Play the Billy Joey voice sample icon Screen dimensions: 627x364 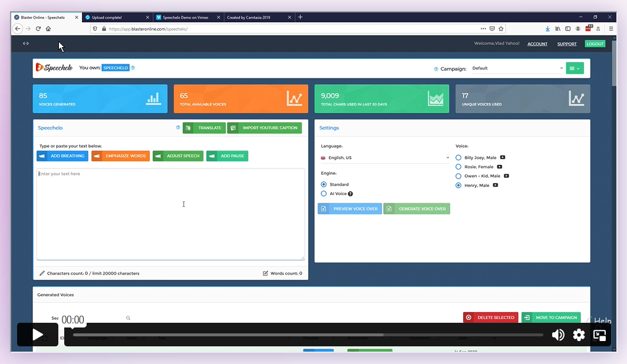pos(503,158)
